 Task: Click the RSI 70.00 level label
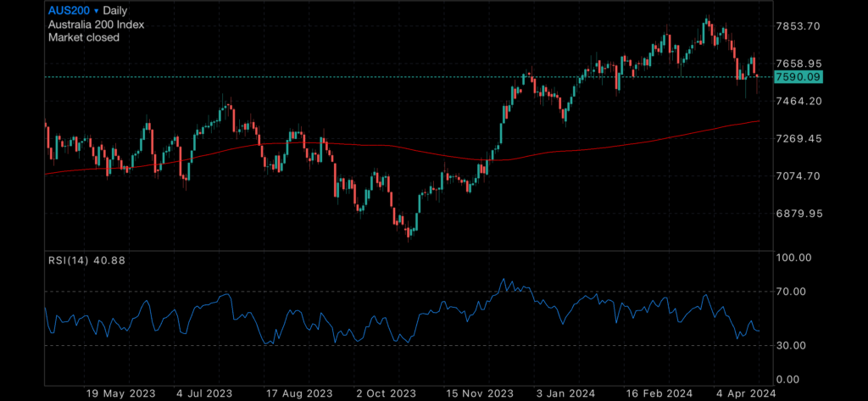tap(791, 292)
